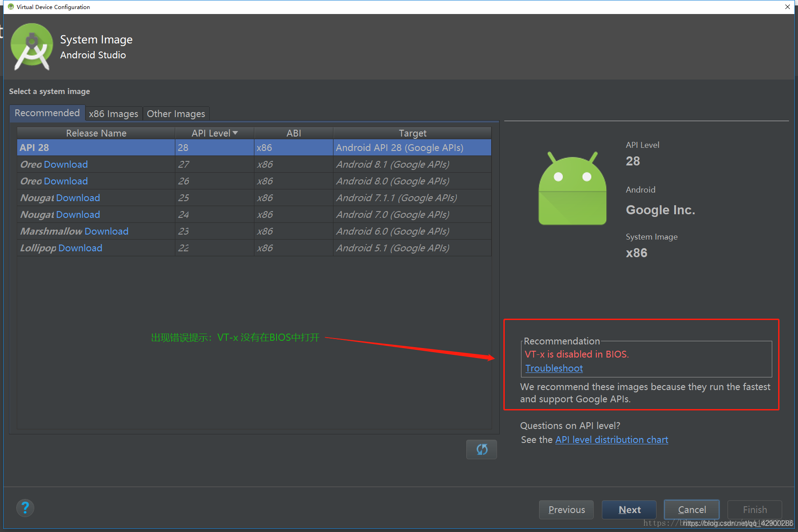798x532 pixels.
Task: Click the Oreo name in the API 27 row
Action: point(31,165)
